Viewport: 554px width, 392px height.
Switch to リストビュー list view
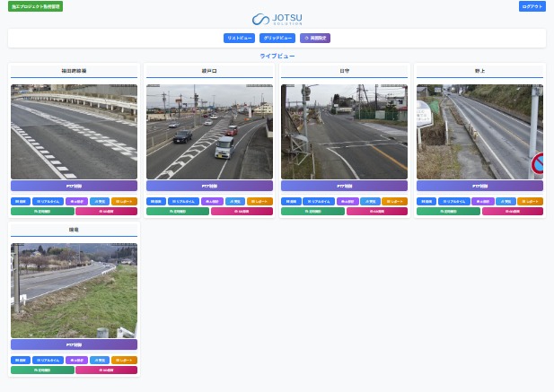click(x=240, y=38)
